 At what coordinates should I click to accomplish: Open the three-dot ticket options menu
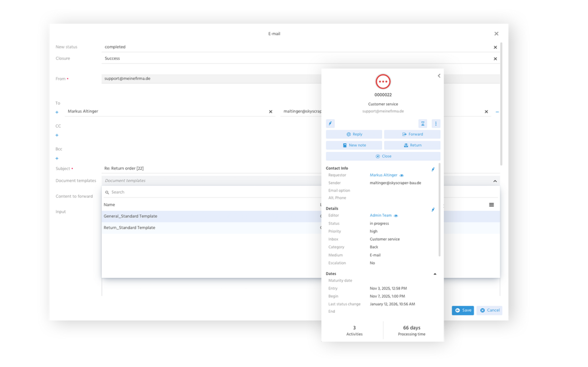point(436,123)
